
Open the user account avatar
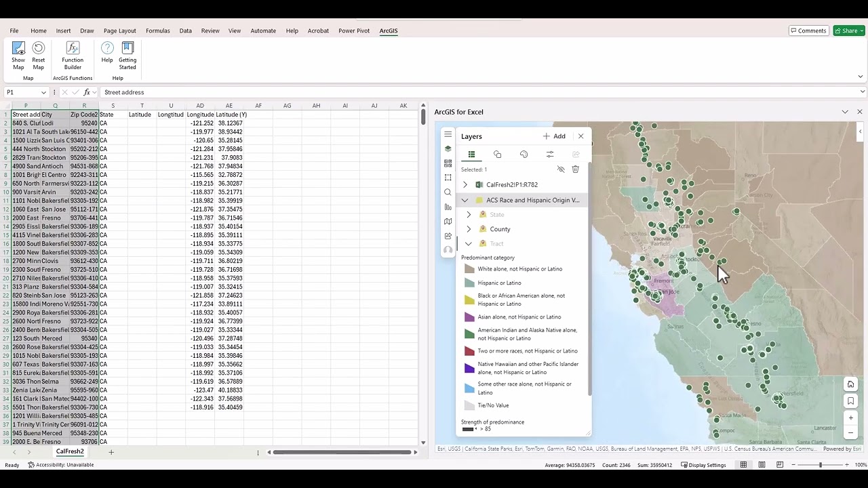(448, 250)
